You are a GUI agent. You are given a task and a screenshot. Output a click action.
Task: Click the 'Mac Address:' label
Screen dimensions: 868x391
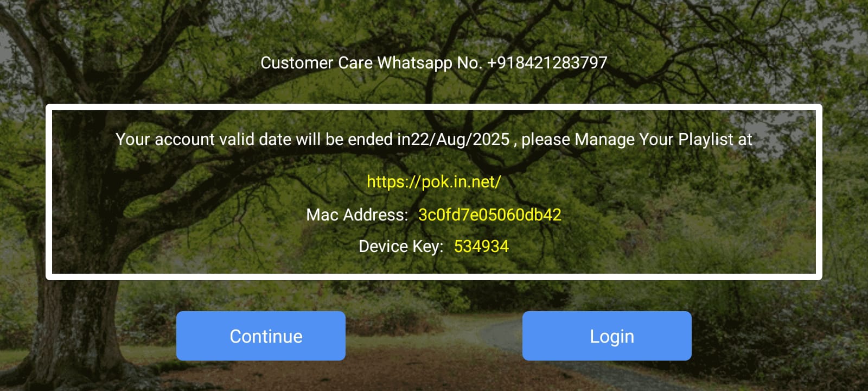click(x=357, y=215)
